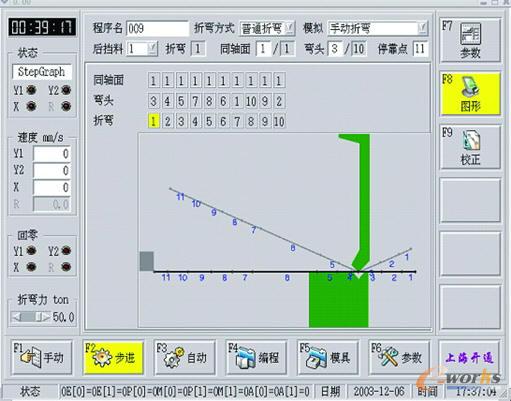The image size is (511, 401).
Task: Toggle the Y1 status indicator under 状态
Action: coord(31,90)
